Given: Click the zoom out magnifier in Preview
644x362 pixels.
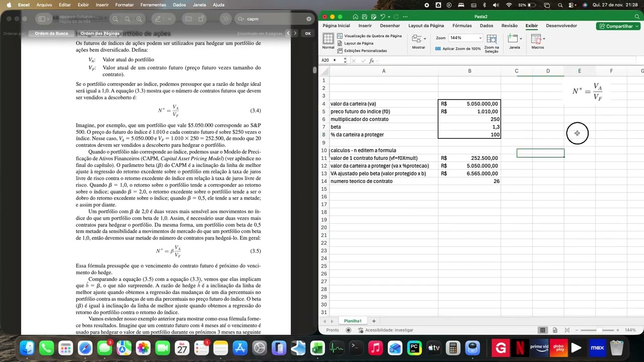Looking at the screenshot, I should pos(115,19).
